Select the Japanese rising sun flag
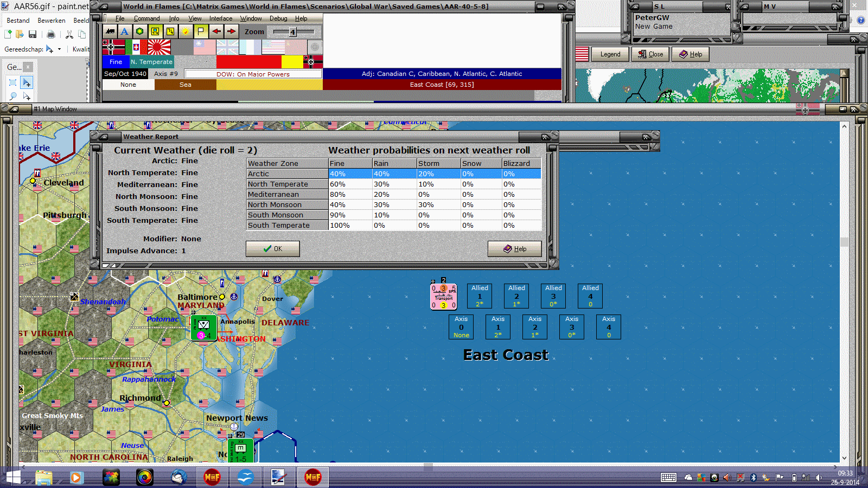868x488 pixels. pyautogui.click(x=159, y=47)
